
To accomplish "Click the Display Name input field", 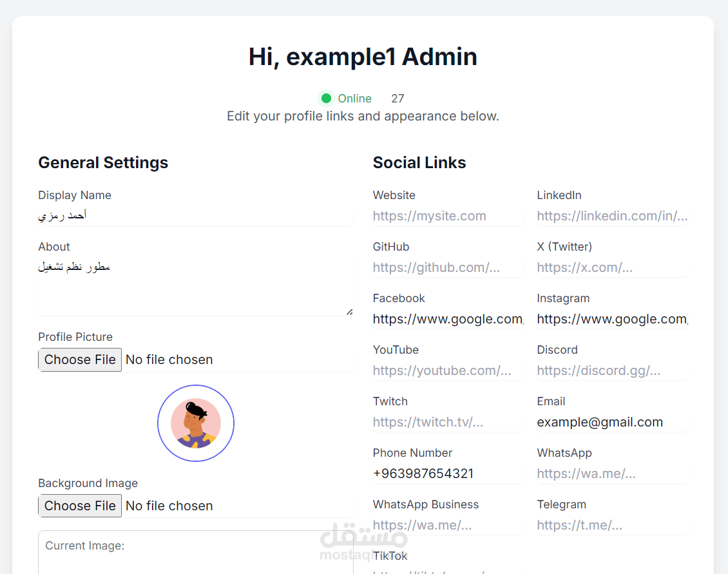I will point(195,216).
